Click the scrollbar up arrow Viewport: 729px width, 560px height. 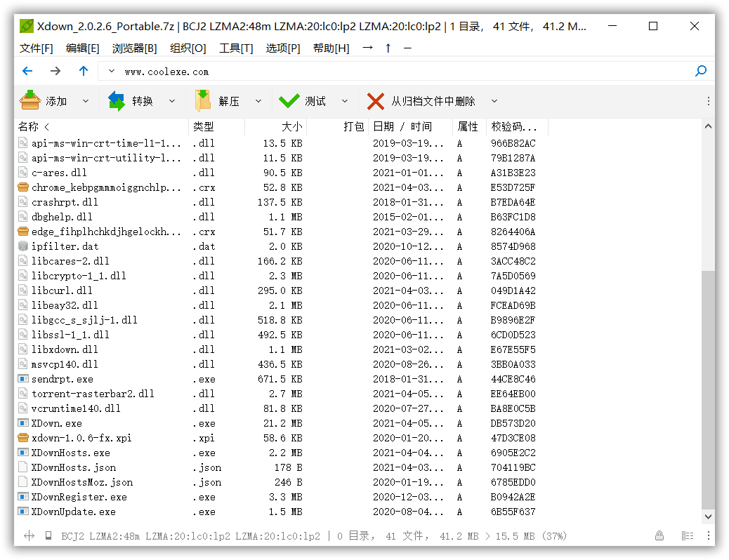[x=708, y=126]
